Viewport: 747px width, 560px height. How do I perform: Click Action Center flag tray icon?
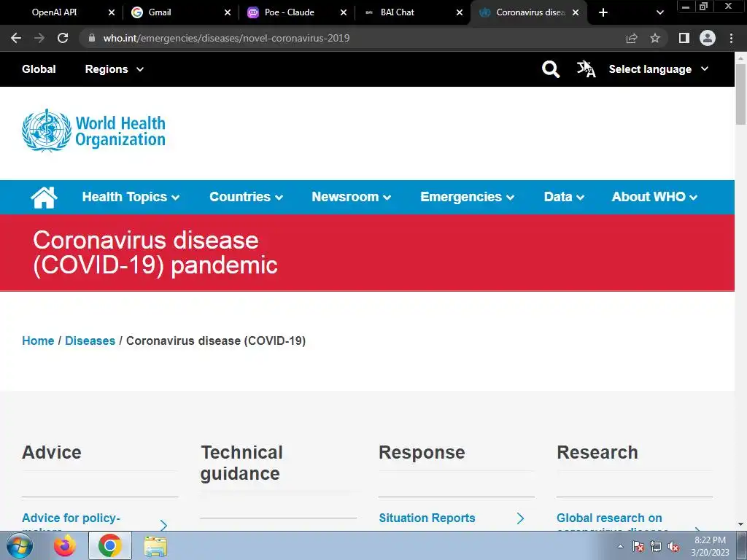click(x=638, y=546)
